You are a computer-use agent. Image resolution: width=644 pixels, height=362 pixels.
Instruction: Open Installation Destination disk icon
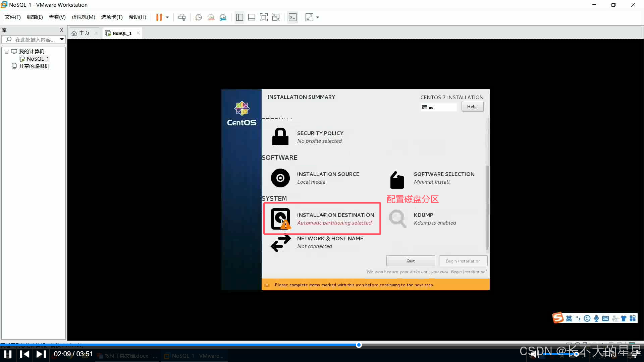(x=280, y=219)
